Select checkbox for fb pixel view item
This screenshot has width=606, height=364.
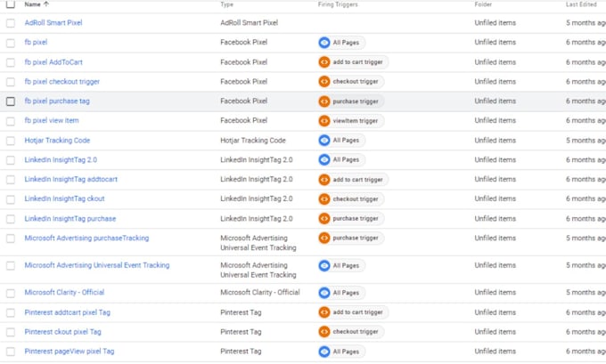[x=11, y=121]
